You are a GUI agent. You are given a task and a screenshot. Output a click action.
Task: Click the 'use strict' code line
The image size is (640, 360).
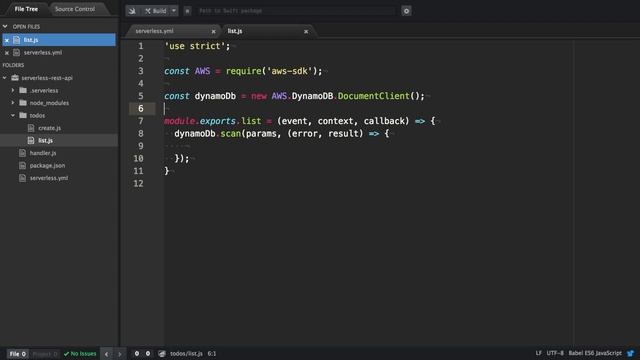(x=197, y=46)
